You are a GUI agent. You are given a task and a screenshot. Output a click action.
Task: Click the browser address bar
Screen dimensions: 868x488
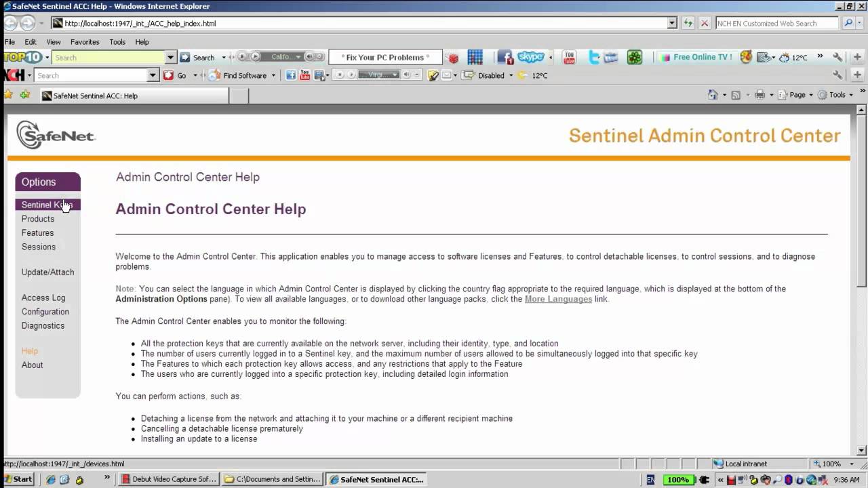pyautogui.click(x=359, y=23)
